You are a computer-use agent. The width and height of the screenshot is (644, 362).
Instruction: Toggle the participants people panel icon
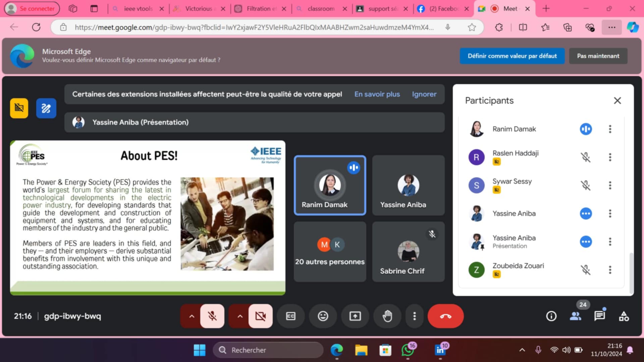[x=575, y=316]
